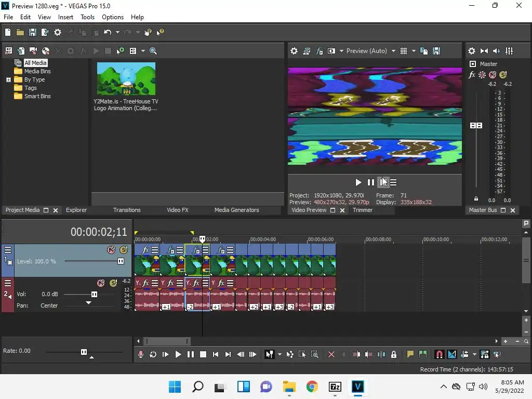The height and width of the screenshot is (399, 532).
Task: Open the audio track 2 hamburger menu
Action: click(8, 283)
